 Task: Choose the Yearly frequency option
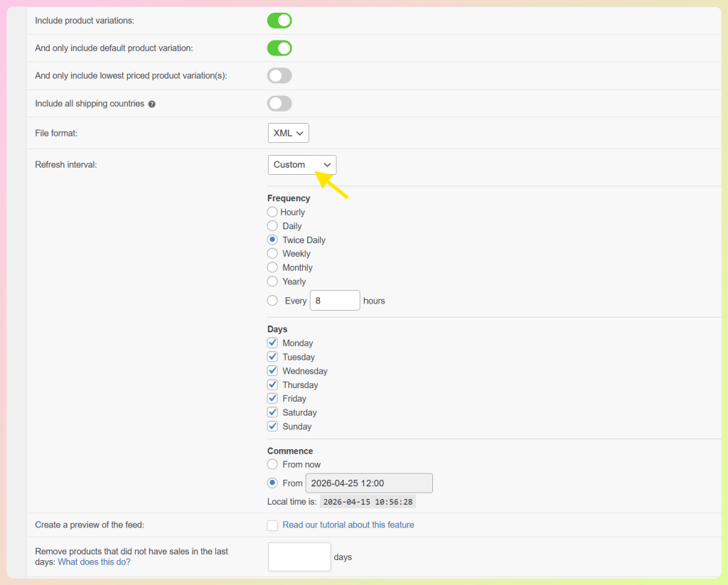coord(272,281)
